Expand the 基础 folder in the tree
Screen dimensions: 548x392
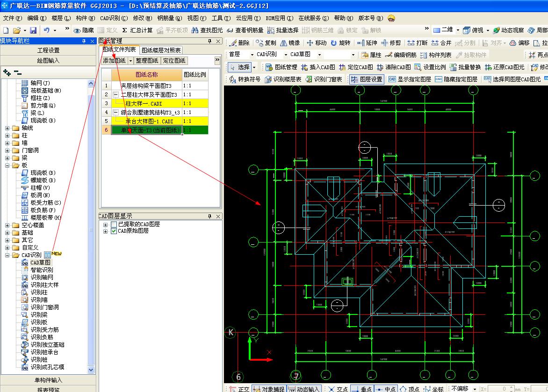point(7,233)
